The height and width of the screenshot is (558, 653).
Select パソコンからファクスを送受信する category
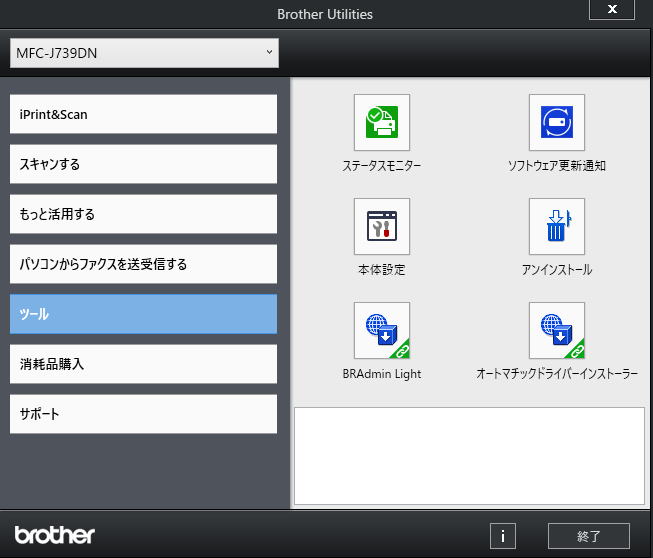(143, 264)
